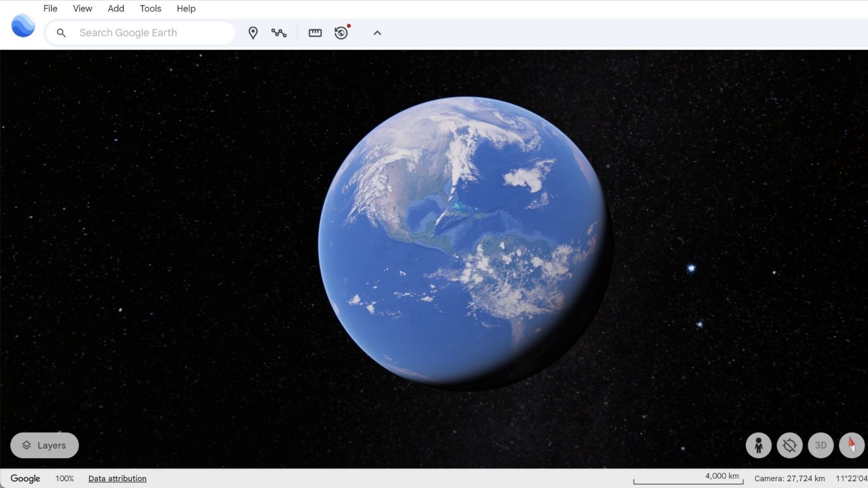Open the Add menu
868x488 pixels.
115,8
